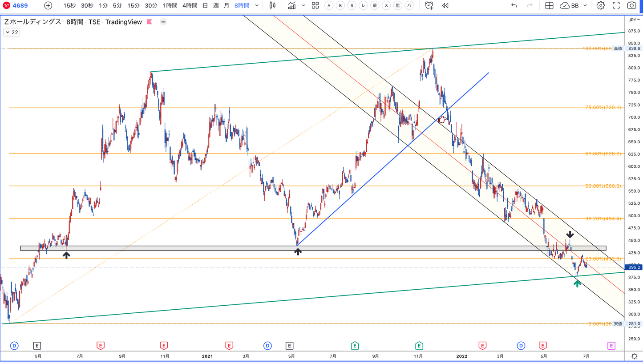The image size is (643, 364).
Task: Undo the last chart action
Action: click(514, 5)
